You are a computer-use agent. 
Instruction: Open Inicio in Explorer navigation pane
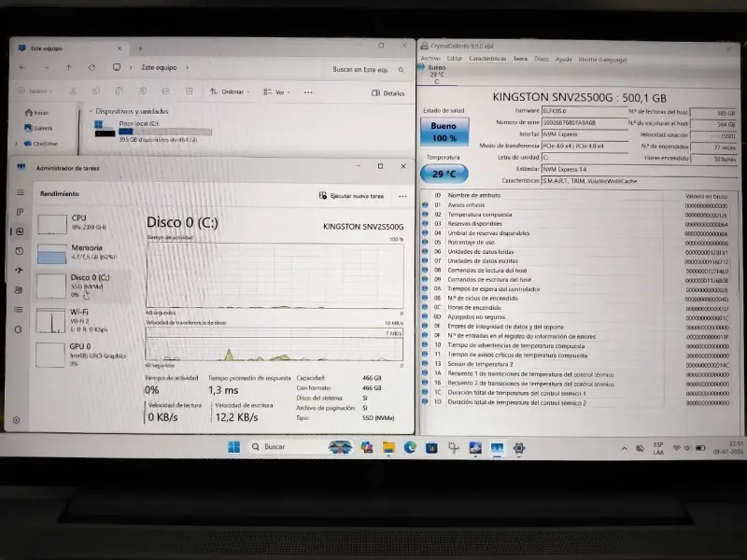(x=37, y=113)
